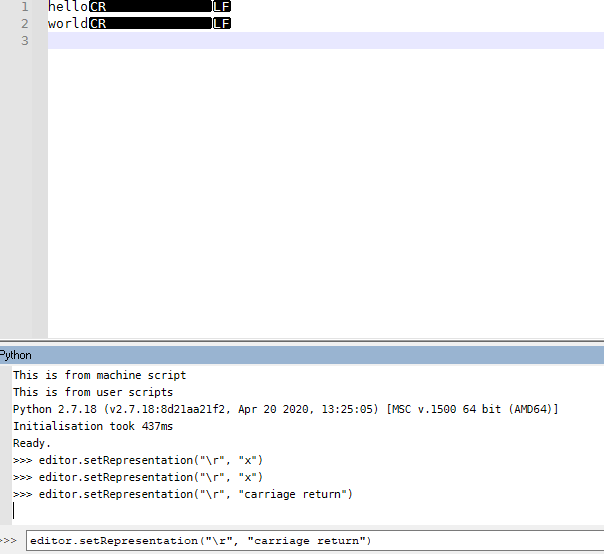Click the LF marker on line 2
Viewport: 604px width, 554px height.
pos(222,24)
